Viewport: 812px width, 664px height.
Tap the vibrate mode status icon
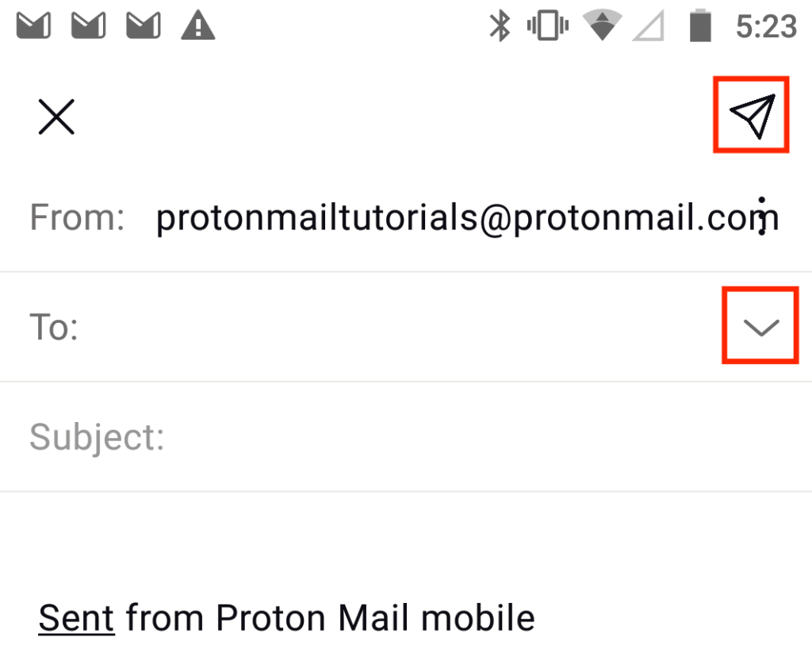(x=548, y=25)
